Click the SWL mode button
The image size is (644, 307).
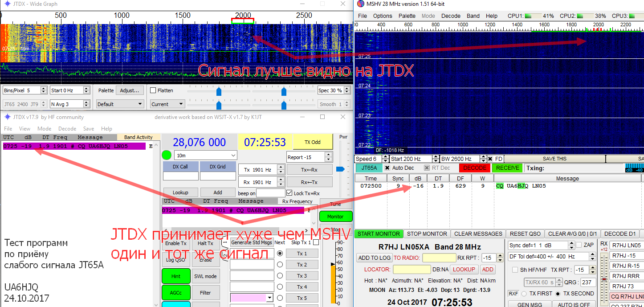click(x=205, y=276)
